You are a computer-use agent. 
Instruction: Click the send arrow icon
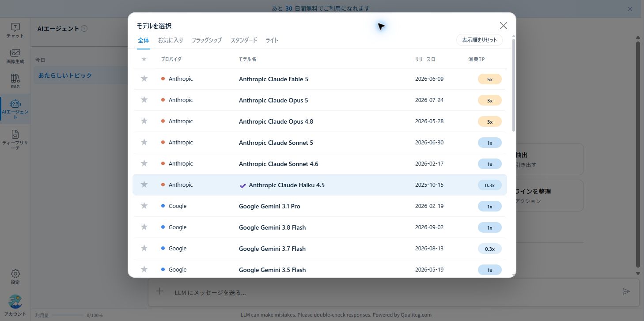pyautogui.click(x=626, y=291)
